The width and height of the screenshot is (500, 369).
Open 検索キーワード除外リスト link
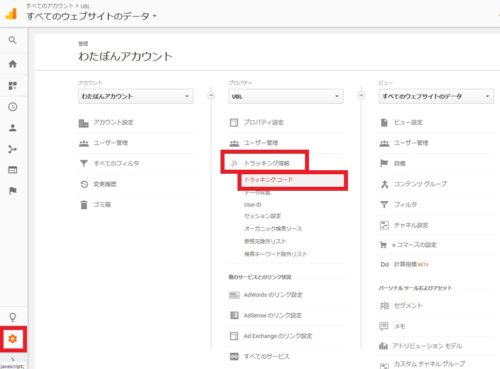(x=275, y=254)
